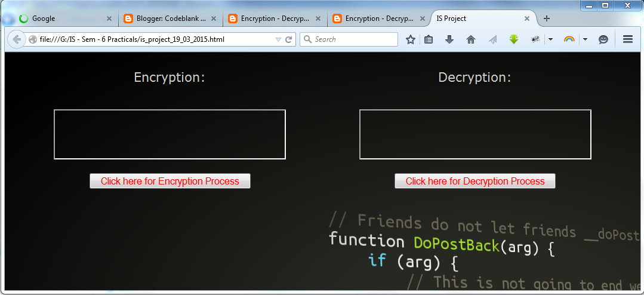Close the second Encryption - Decryp... tab
The width and height of the screenshot is (644, 295).
422,19
